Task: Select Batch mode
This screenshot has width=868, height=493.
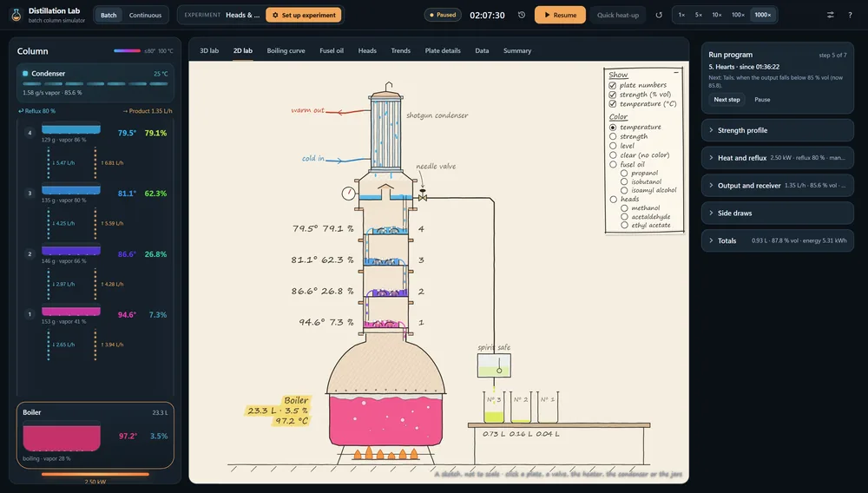Action: 108,15
